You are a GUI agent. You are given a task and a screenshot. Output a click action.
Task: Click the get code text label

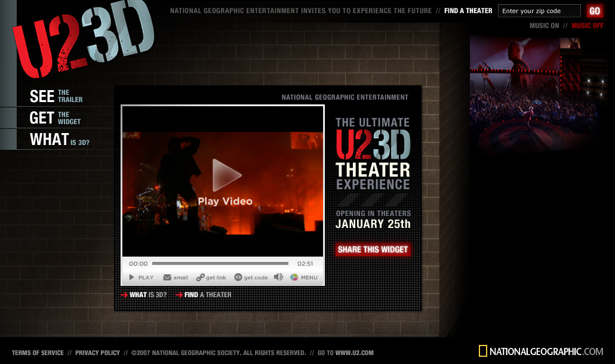pyautogui.click(x=256, y=277)
